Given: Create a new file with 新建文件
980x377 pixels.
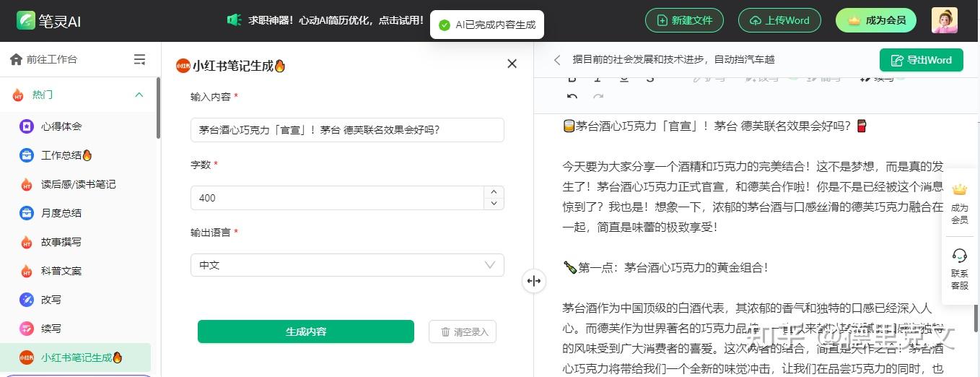Looking at the screenshot, I should click(683, 20).
